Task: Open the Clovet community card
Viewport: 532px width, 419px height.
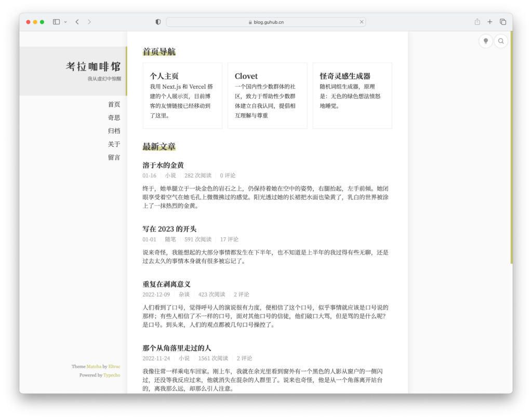Action: (x=267, y=94)
